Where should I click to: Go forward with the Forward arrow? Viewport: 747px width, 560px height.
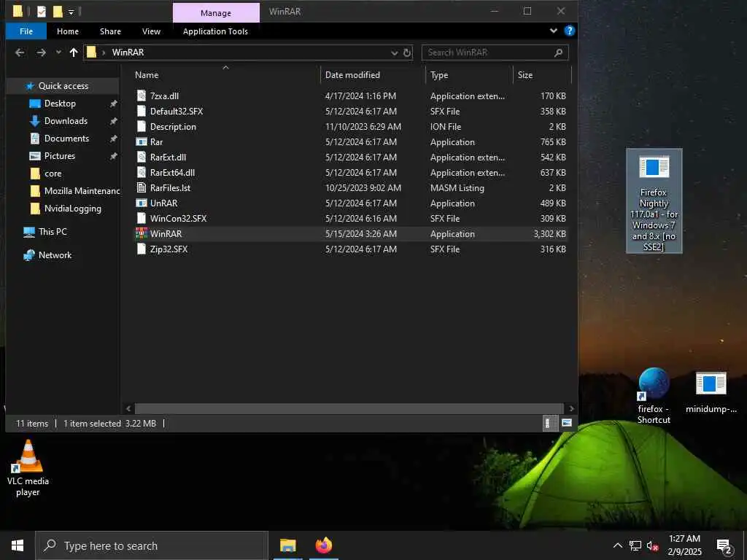tap(42, 52)
